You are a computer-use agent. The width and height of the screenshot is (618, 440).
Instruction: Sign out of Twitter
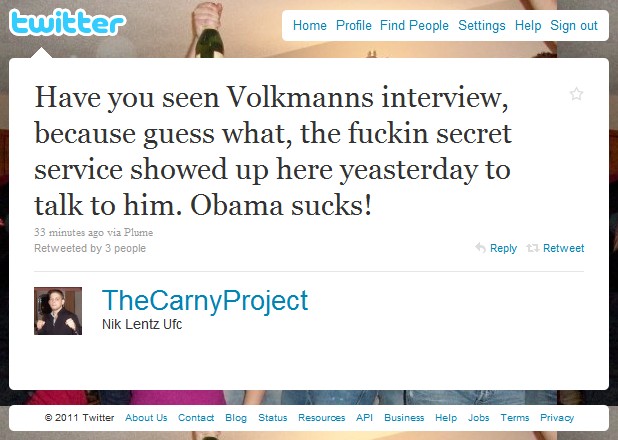(x=574, y=26)
